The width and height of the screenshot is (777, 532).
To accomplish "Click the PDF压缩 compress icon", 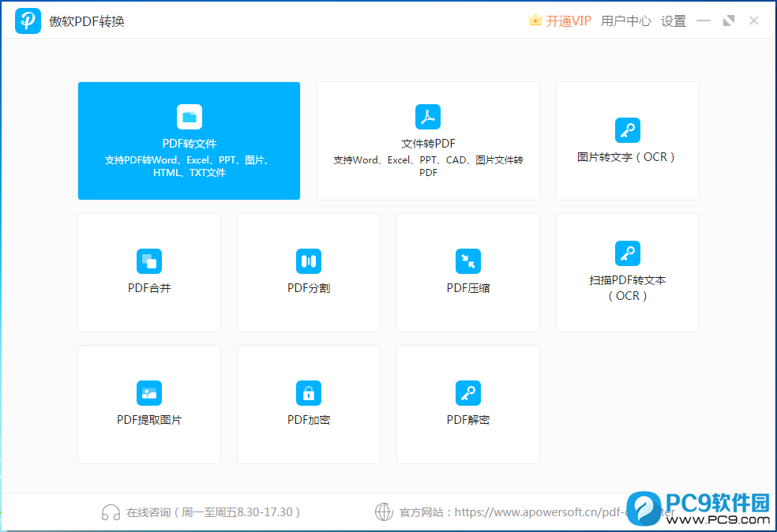I will (468, 261).
